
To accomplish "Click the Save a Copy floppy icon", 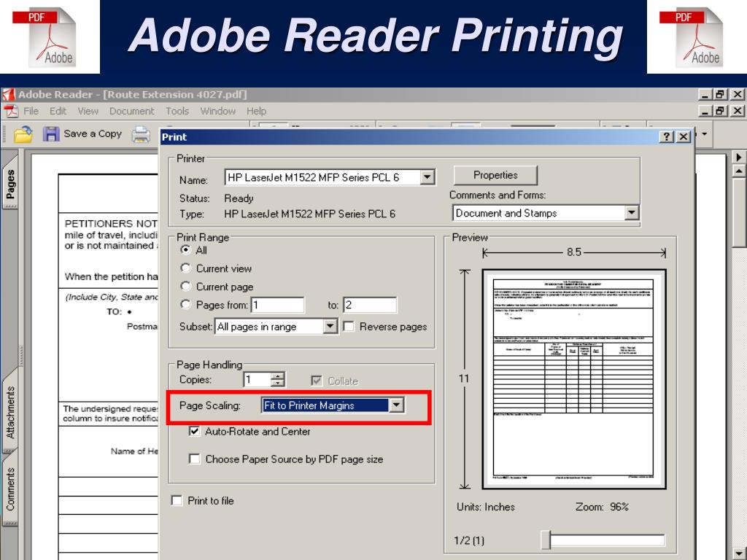I will tap(51, 134).
